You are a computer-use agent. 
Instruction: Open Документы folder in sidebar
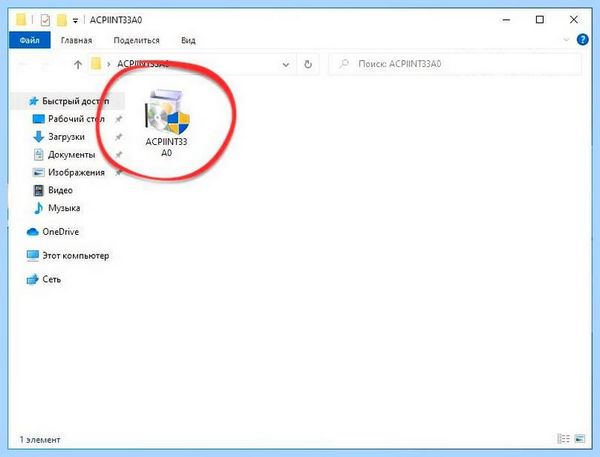click(x=64, y=155)
